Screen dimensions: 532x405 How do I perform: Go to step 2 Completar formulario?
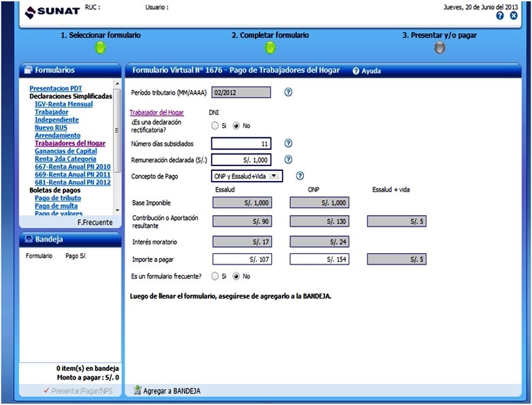(x=270, y=35)
